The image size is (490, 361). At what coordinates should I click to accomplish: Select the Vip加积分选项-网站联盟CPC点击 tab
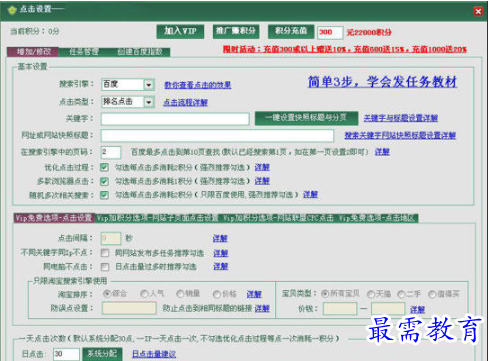point(278,218)
